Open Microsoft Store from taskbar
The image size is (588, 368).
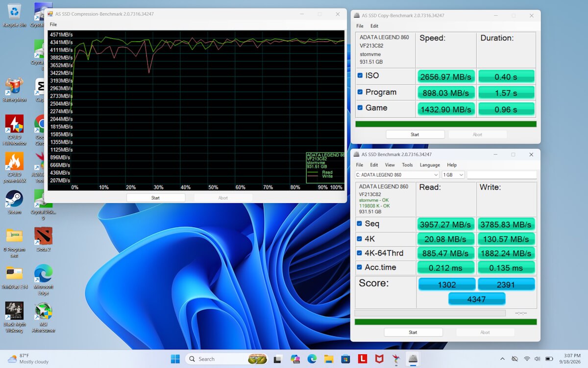(345, 359)
